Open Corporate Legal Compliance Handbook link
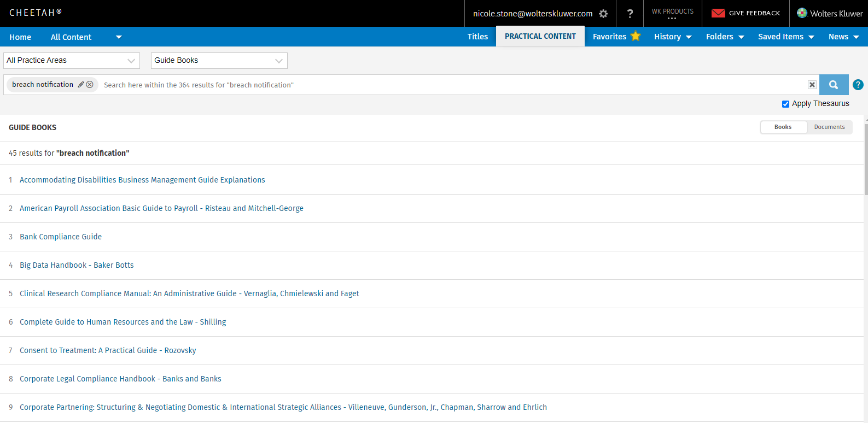The width and height of the screenshot is (868, 423). click(x=120, y=379)
